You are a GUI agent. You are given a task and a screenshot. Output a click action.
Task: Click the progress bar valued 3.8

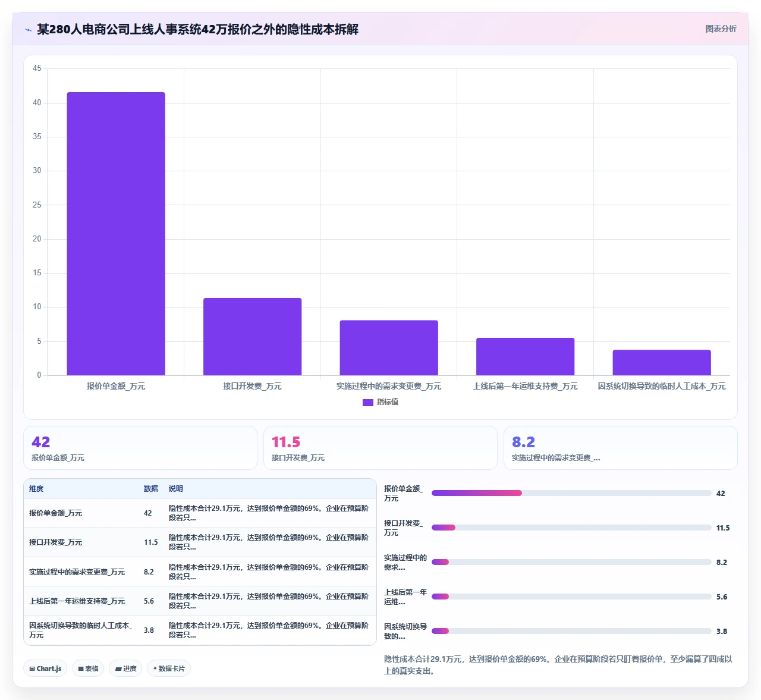(x=571, y=631)
